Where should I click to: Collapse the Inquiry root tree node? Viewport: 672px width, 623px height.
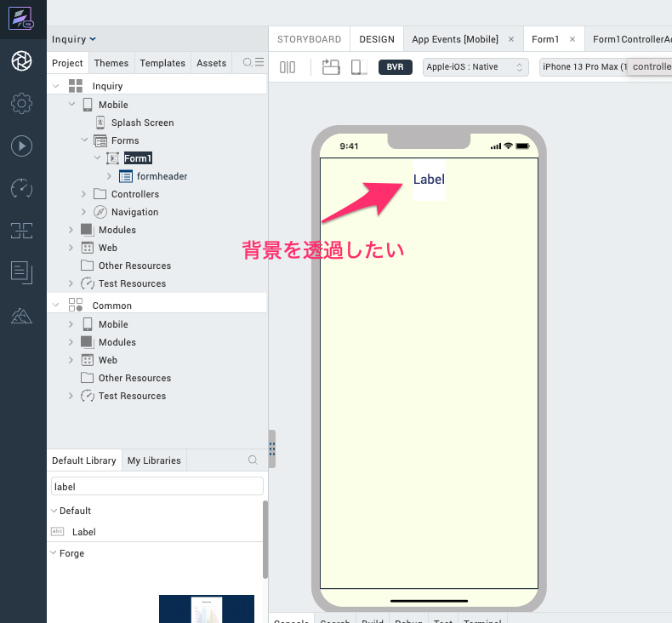(55, 86)
